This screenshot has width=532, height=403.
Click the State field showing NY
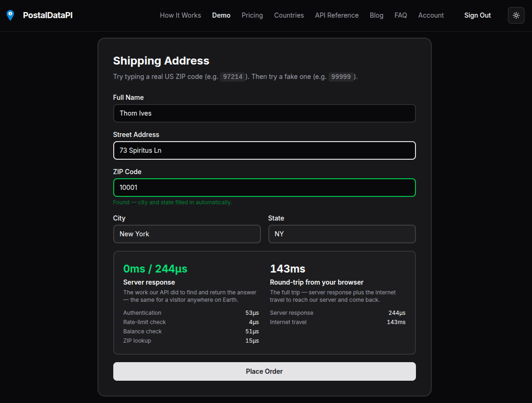point(342,234)
